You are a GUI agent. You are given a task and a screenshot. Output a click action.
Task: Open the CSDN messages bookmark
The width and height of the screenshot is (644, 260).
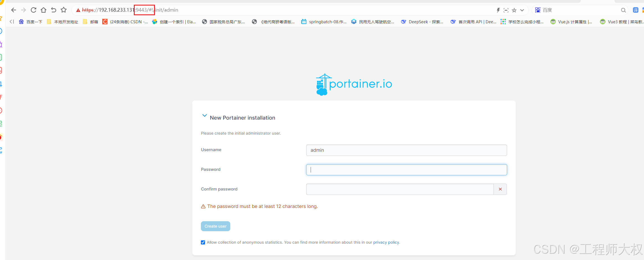tap(125, 22)
